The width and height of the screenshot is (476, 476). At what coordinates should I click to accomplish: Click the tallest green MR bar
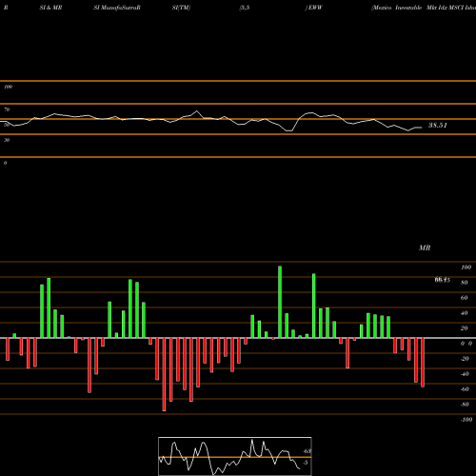coord(280,302)
